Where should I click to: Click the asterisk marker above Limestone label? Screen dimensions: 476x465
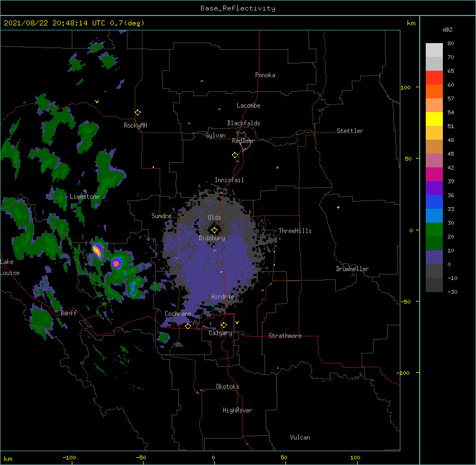click(x=85, y=191)
